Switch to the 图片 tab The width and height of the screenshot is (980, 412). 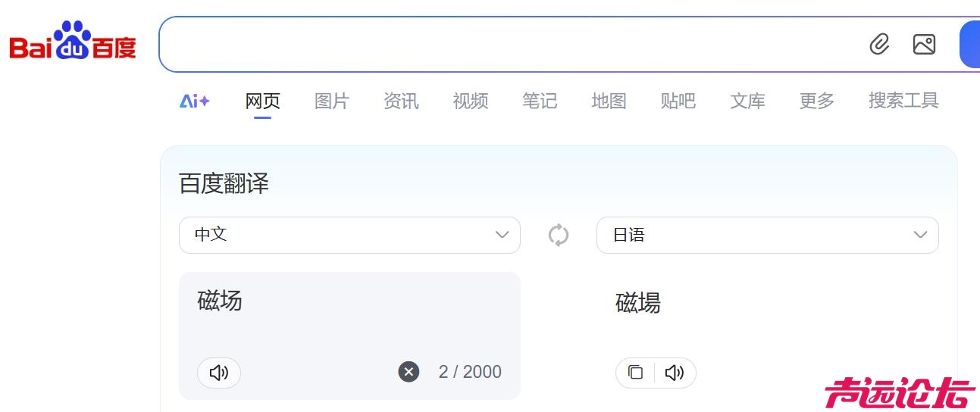point(332,101)
